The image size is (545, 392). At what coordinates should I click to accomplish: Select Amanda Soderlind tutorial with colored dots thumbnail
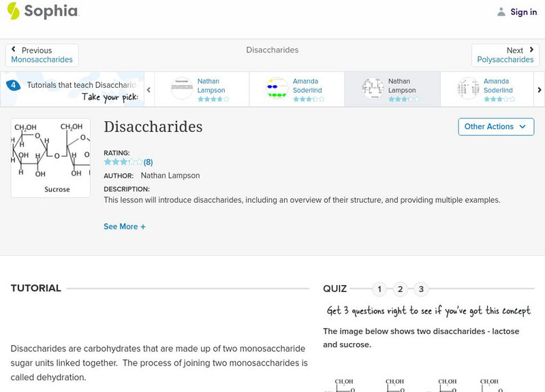[297, 89]
